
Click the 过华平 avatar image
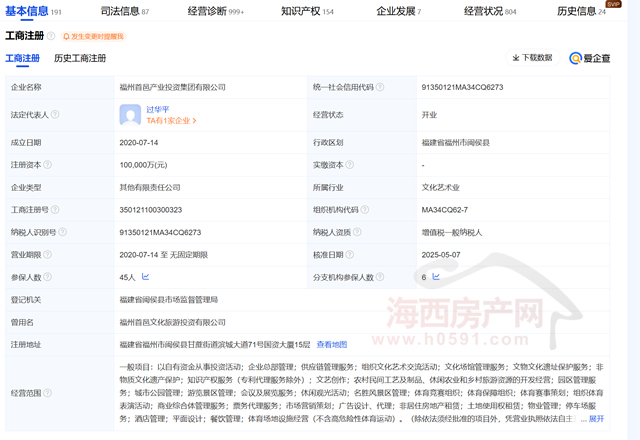coord(129,115)
